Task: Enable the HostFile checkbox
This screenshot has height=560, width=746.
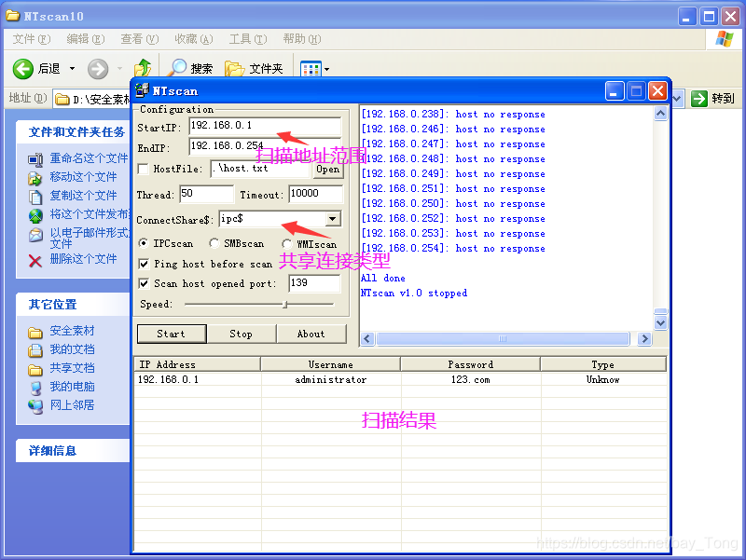Action: pos(143,169)
